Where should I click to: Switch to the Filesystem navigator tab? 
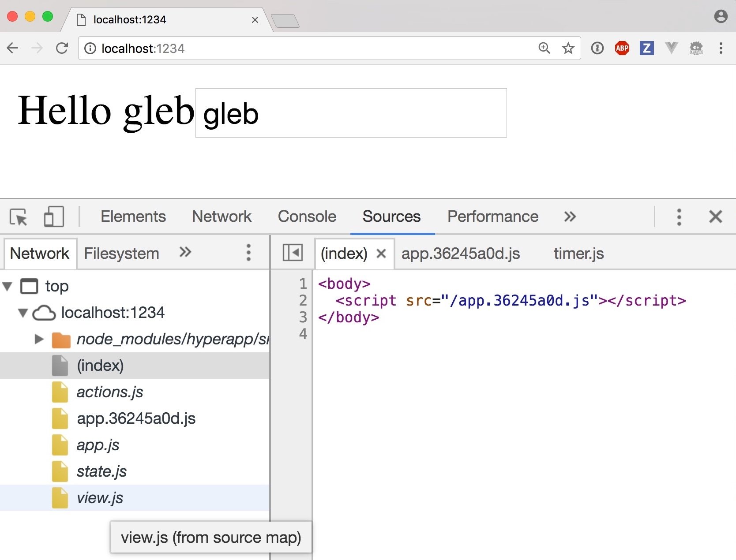pos(121,254)
